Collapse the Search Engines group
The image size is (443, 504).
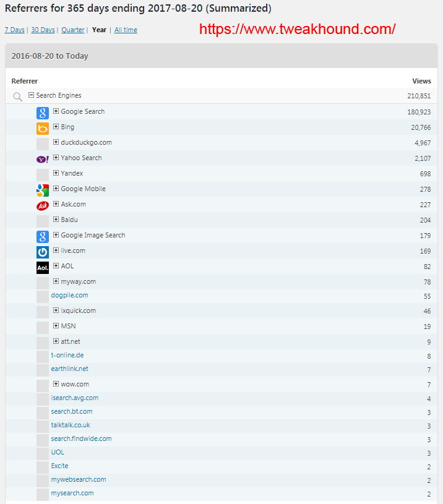31,95
